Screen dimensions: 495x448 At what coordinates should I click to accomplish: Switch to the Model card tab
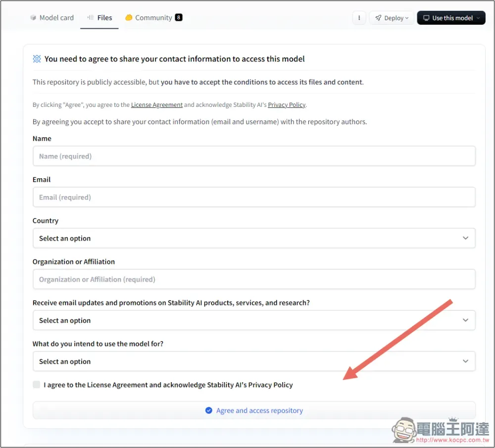click(52, 18)
